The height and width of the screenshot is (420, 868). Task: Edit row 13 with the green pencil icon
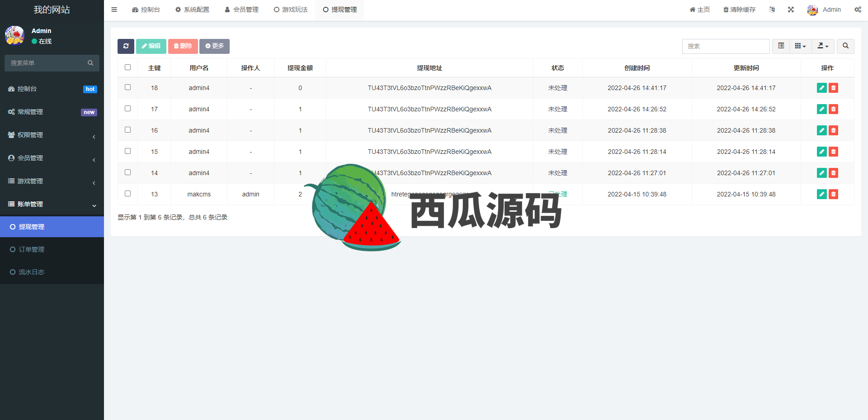(822, 194)
